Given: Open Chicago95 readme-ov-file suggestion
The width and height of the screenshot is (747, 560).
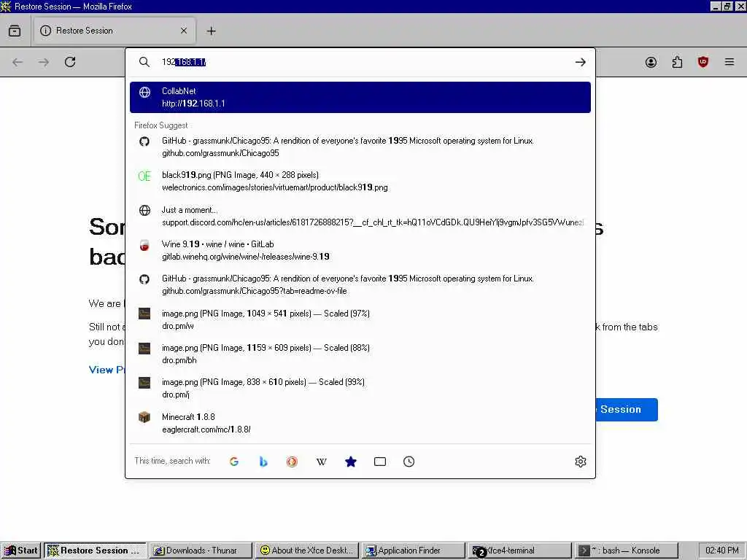Looking at the screenshot, I should click(x=360, y=284).
